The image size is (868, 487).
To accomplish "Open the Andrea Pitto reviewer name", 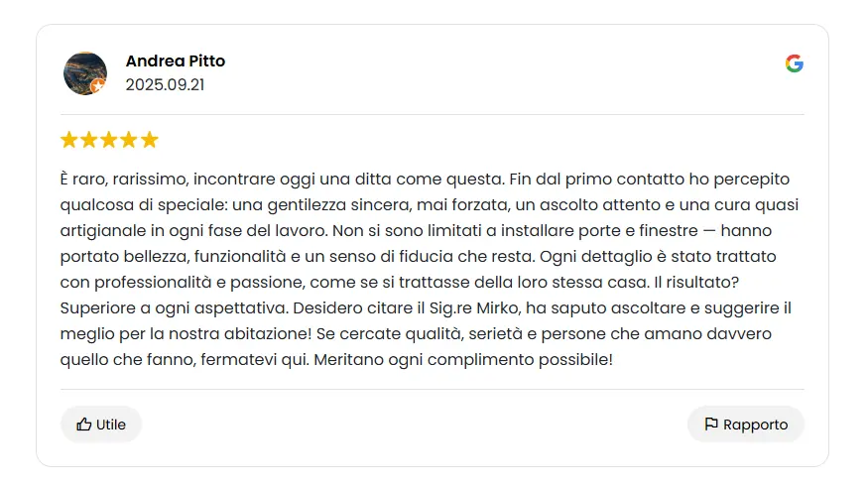I will pyautogui.click(x=176, y=61).
